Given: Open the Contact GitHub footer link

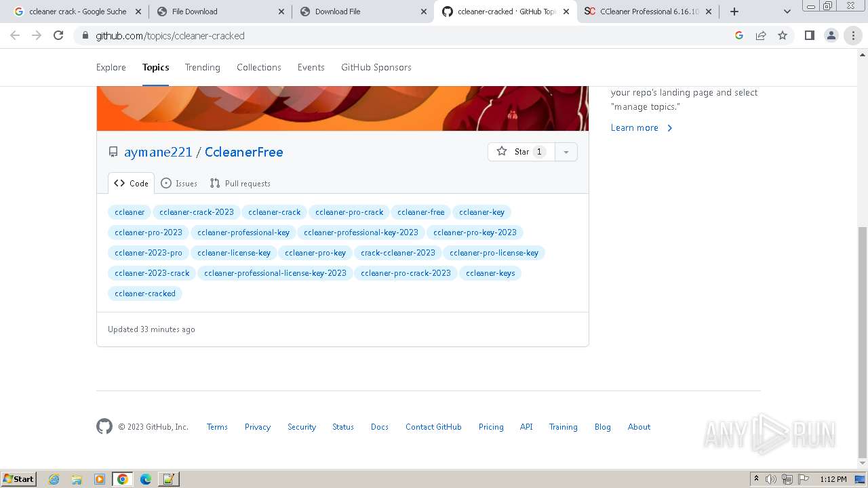Looking at the screenshot, I should [x=433, y=427].
